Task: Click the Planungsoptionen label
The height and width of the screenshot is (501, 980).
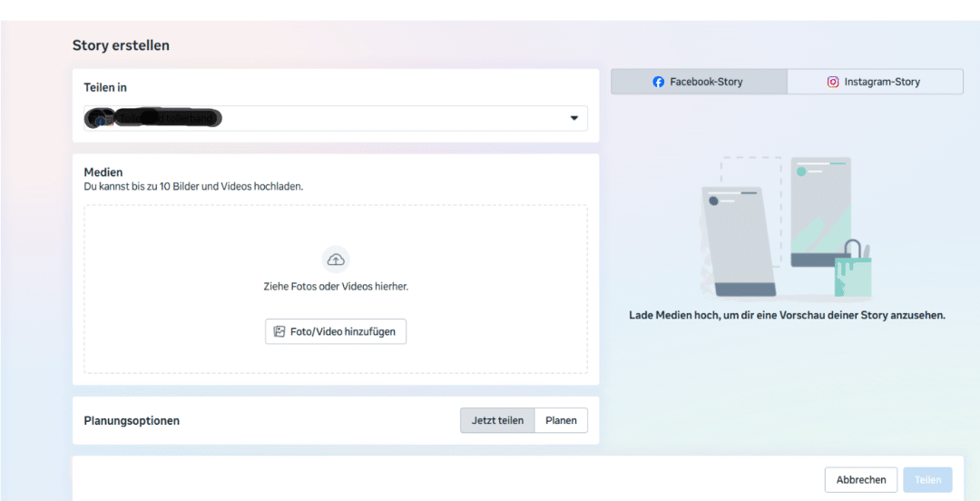Action: tap(132, 421)
